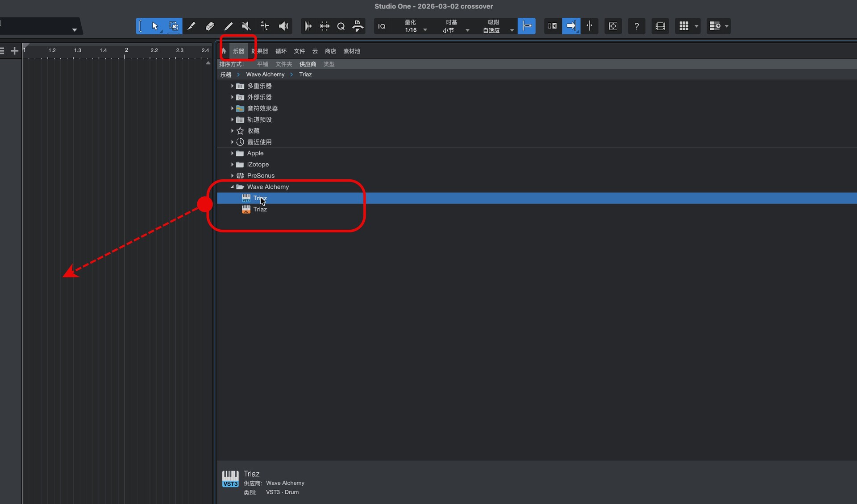
Task: Select the Mute tool
Action: click(246, 26)
